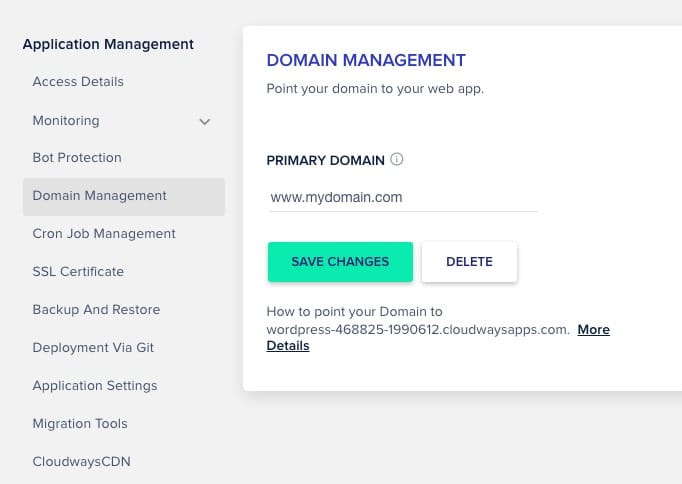Open Access Details in the sidebar
The height and width of the screenshot is (484, 682).
click(x=78, y=82)
